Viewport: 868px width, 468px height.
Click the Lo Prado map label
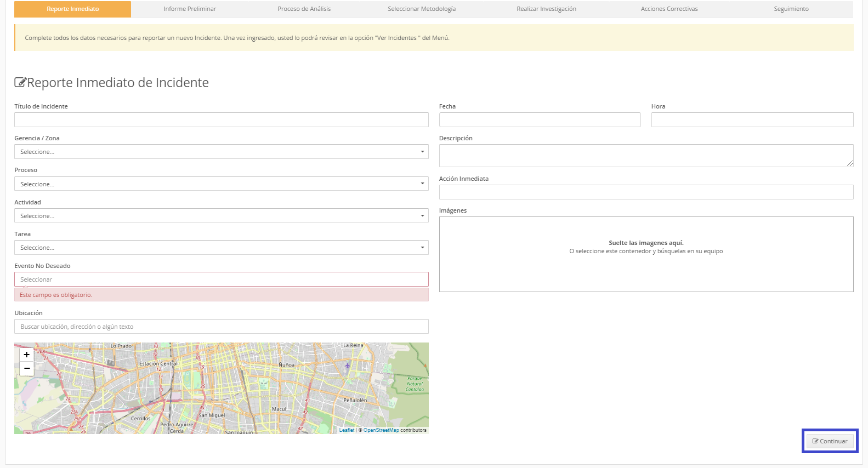[121, 346]
